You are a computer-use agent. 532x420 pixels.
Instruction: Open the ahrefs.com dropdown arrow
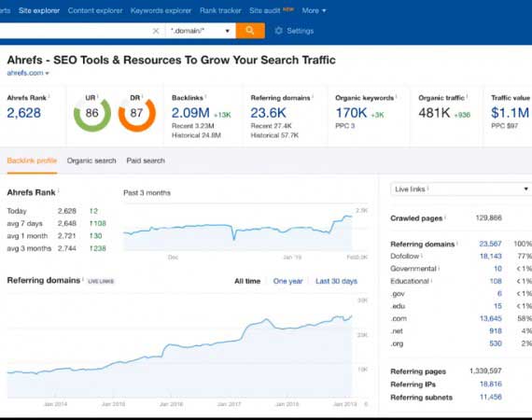[48, 74]
